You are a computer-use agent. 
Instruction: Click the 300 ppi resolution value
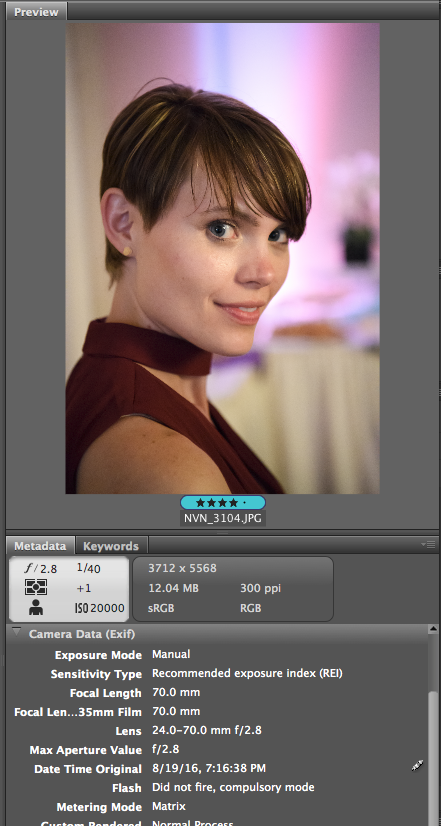point(260,588)
